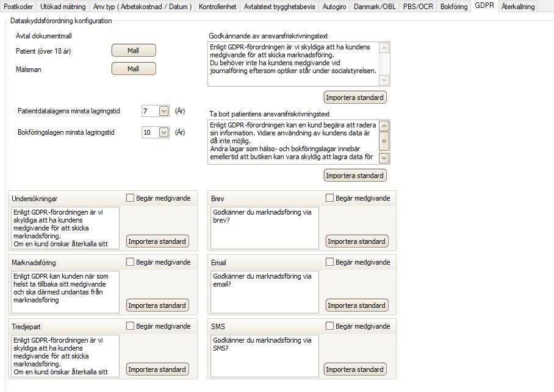
Task: Open the Återkallning tab
Action: (x=518, y=6)
